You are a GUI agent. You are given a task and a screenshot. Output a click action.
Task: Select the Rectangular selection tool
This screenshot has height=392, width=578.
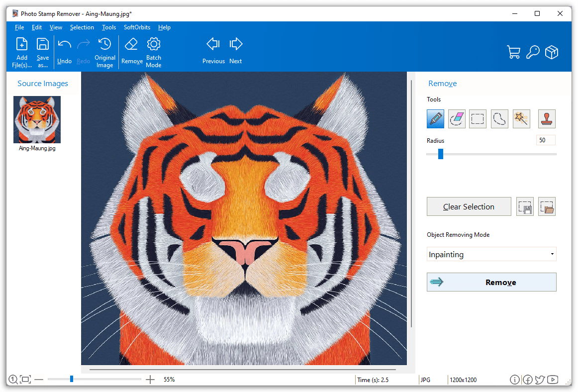(x=478, y=119)
